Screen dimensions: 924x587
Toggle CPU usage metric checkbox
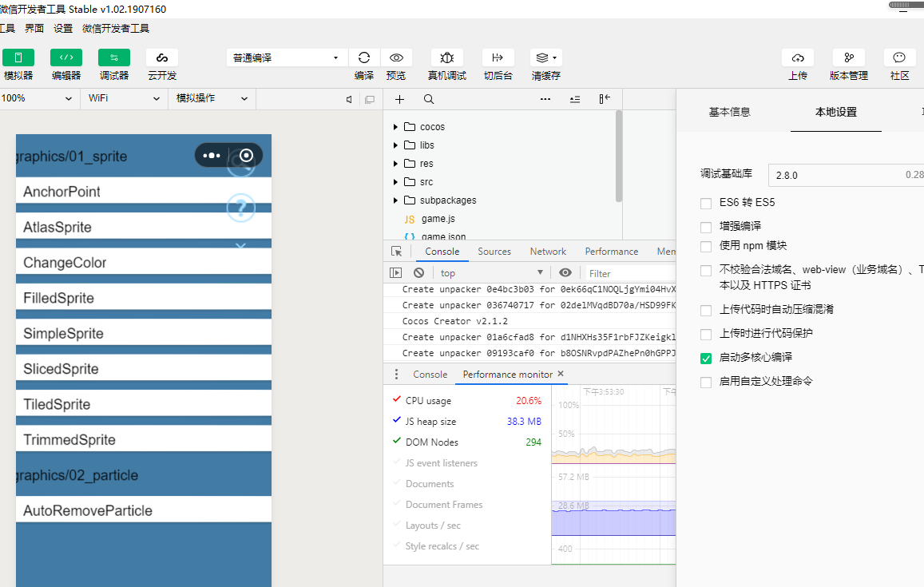[397, 399]
